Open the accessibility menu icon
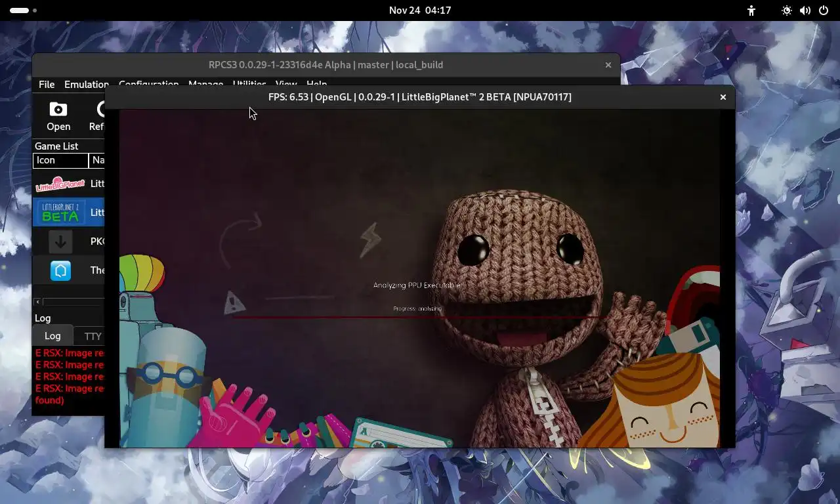Image resolution: width=840 pixels, height=504 pixels. click(751, 10)
